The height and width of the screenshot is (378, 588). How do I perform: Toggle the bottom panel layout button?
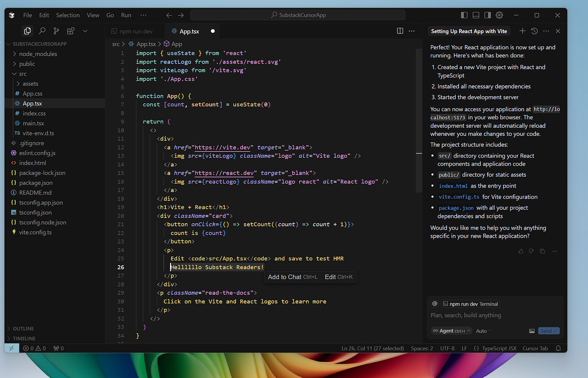476,15
